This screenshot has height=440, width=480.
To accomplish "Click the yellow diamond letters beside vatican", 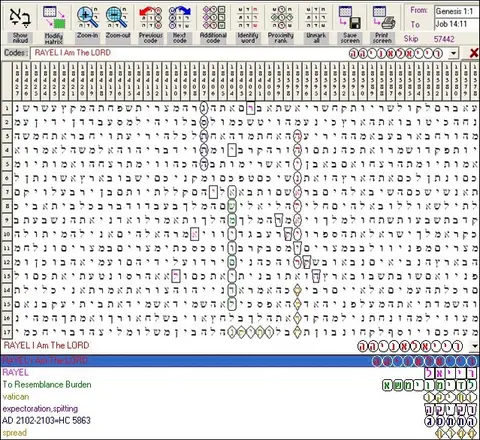I will (450, 397).
